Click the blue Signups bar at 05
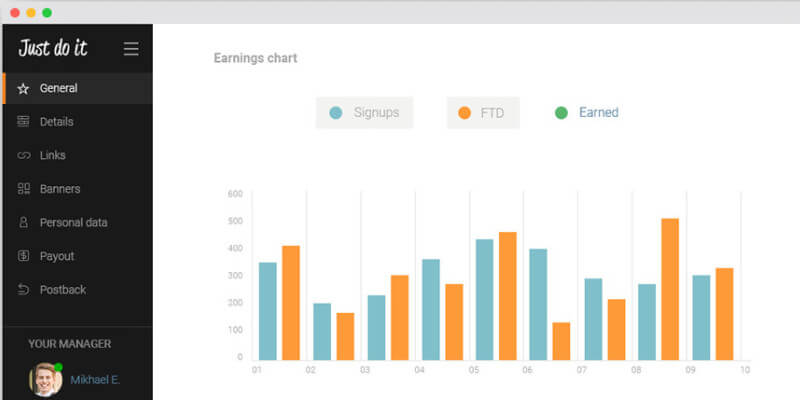Viewport: 800px width, 400px height. coord(484,299)
